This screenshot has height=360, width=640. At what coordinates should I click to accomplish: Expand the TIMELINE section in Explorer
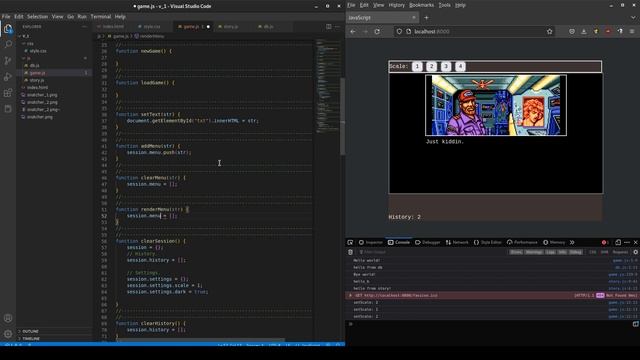(x=31, y=339)
